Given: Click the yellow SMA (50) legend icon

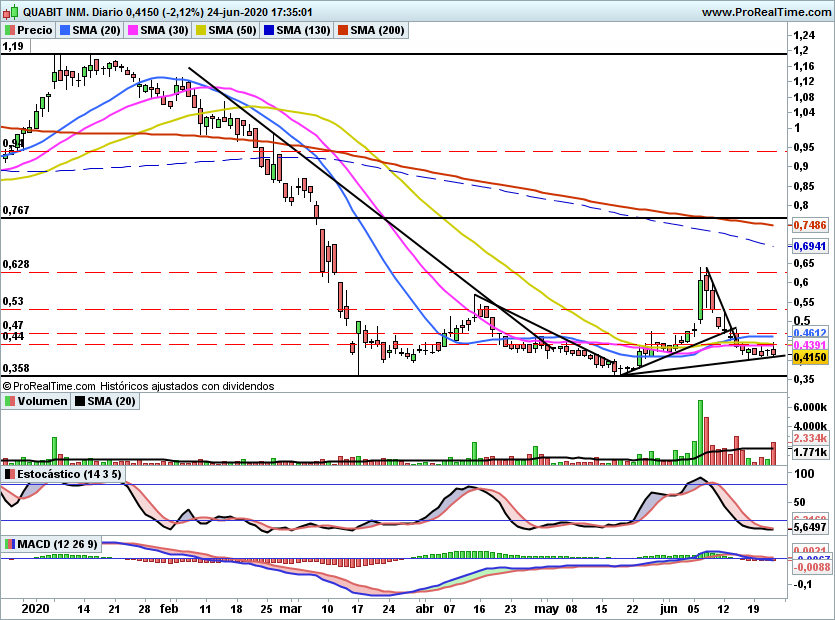Looking at the screenshot, I should point(201,30).
